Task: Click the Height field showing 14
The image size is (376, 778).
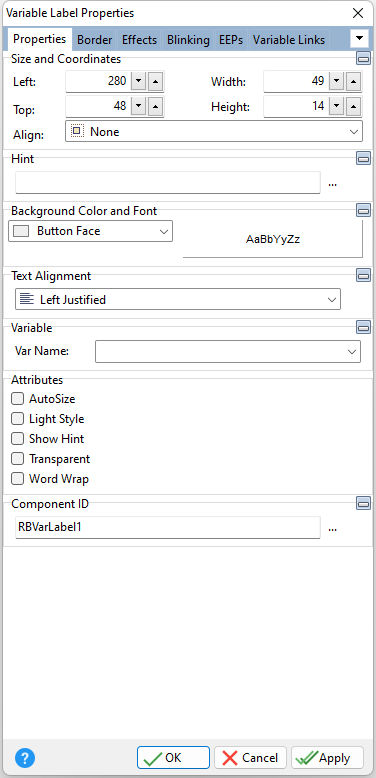Action: coord(296,106)
